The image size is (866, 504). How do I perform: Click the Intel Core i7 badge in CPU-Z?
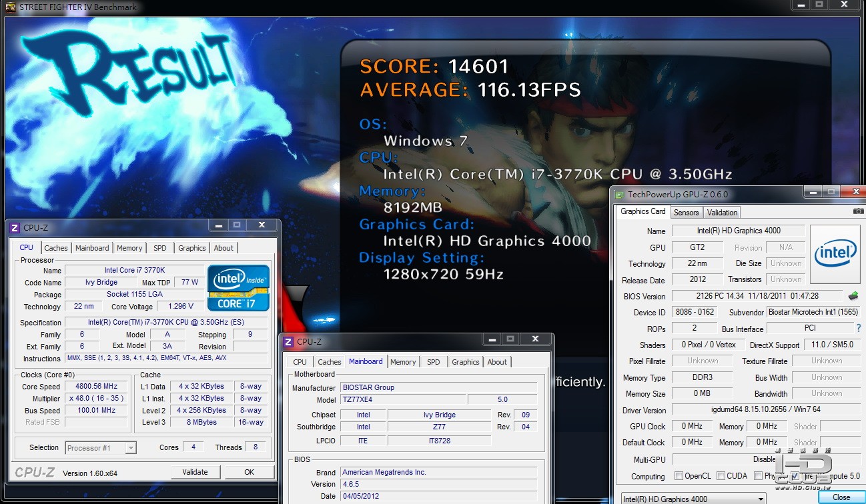click(x=238, y=288)
